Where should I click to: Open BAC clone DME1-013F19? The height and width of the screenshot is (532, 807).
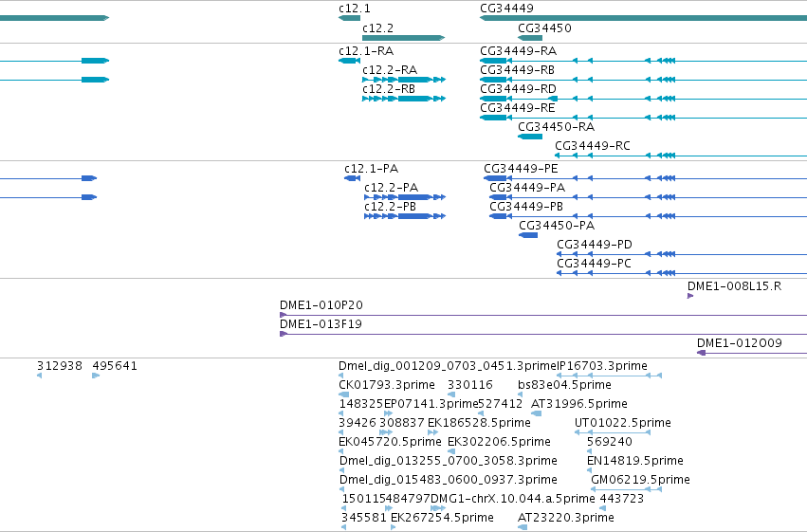click(321, 324)
